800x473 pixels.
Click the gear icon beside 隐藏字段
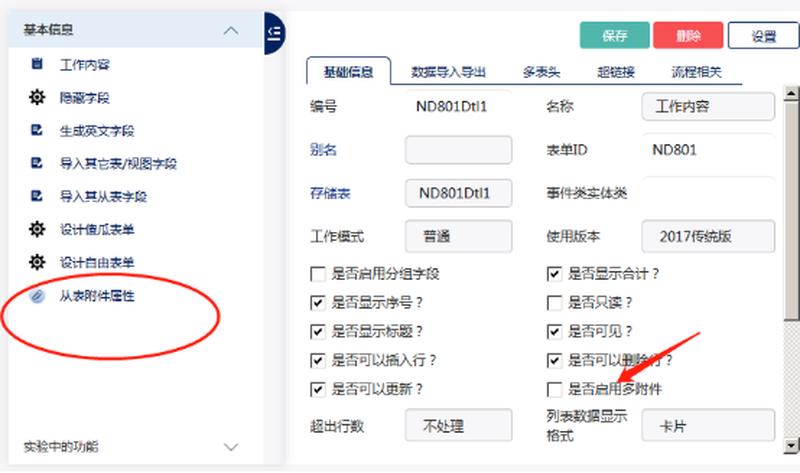(37, 97)
